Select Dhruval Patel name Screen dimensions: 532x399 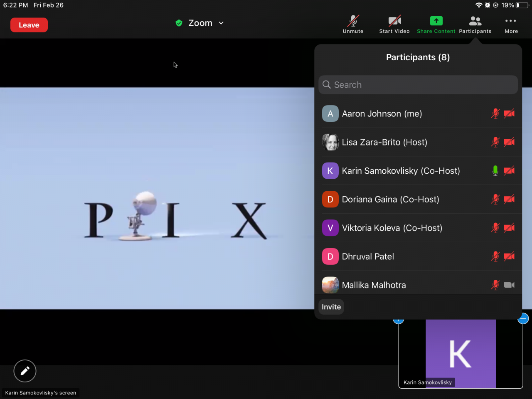[x=368, y=257]
